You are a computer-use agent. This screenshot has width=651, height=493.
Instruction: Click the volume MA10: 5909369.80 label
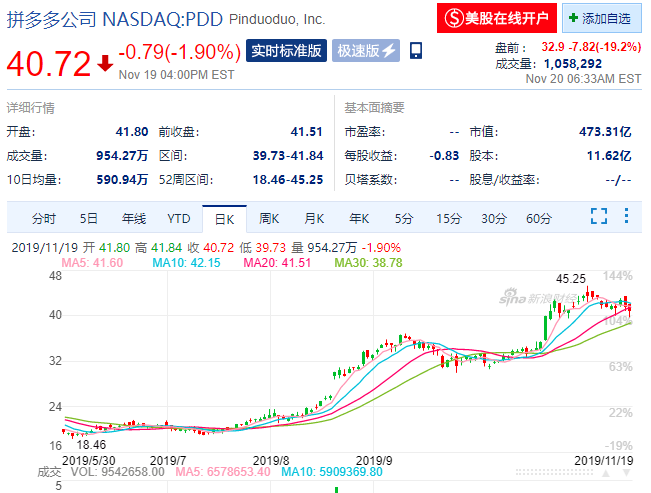[332, 472]
